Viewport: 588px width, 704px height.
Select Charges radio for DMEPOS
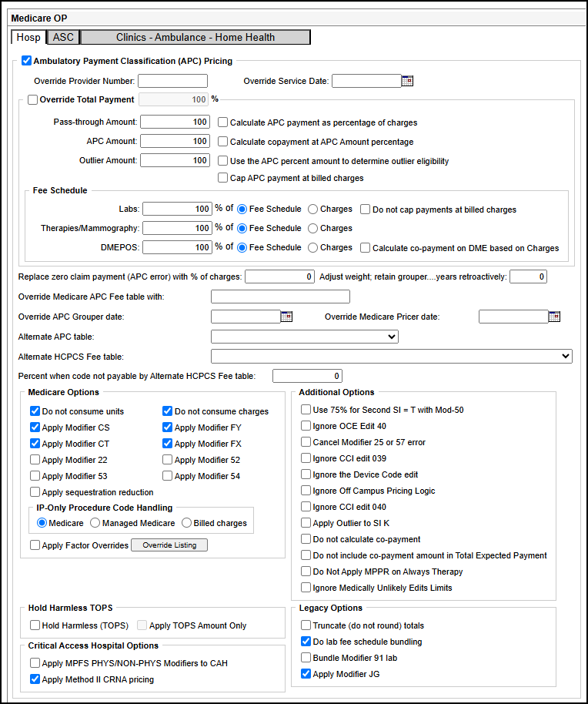click(x=313, y=248)
